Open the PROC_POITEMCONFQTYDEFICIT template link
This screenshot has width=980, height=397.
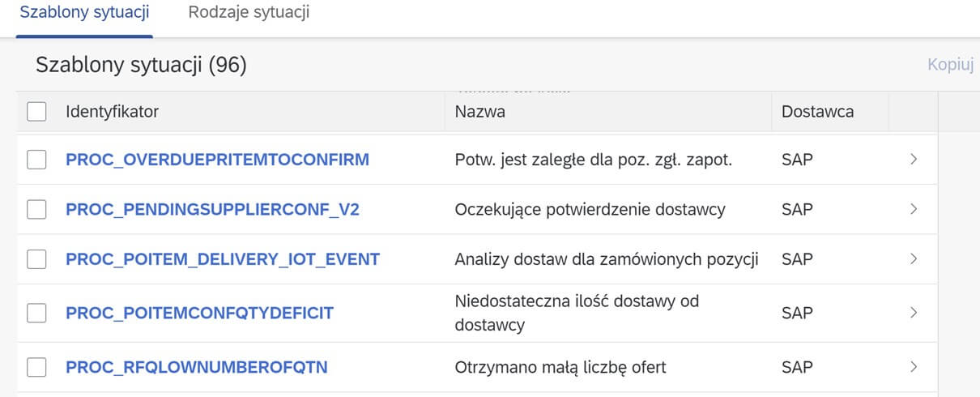pos(199,313)
